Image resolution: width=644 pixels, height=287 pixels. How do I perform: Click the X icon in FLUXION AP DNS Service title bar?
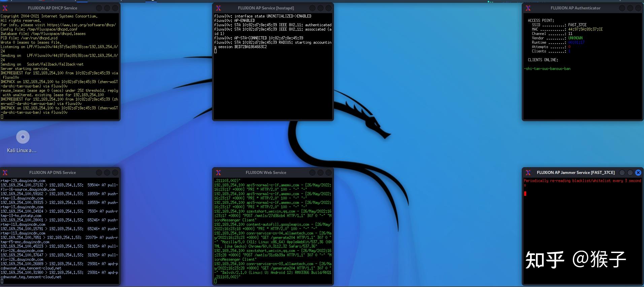coord(5,173)
